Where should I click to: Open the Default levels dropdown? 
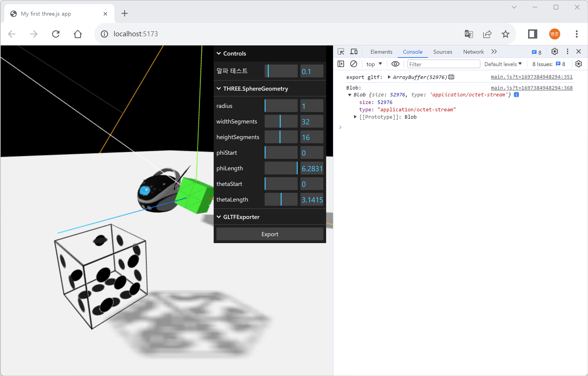coord(503,64)
